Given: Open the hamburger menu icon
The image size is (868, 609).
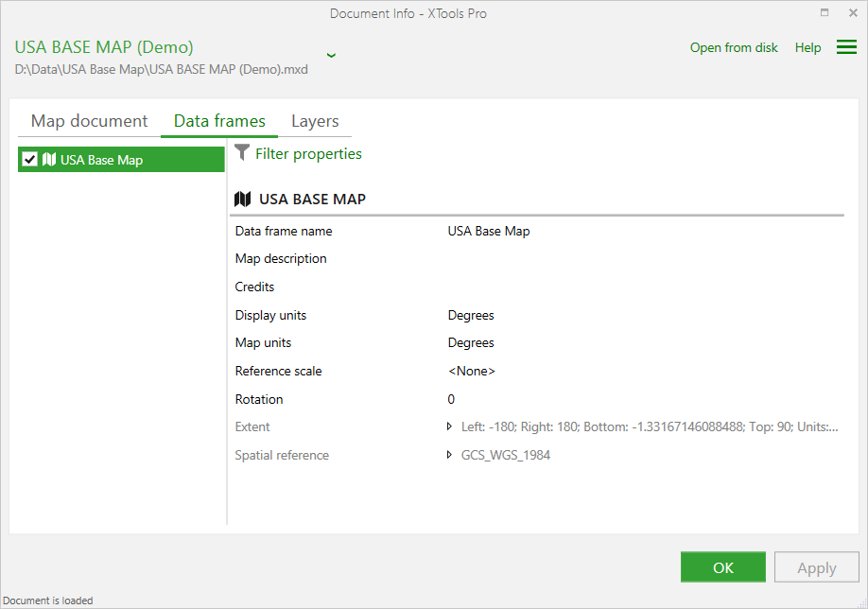Looking at the screenshot, I should pyautogui.click(x=846, y=47).
